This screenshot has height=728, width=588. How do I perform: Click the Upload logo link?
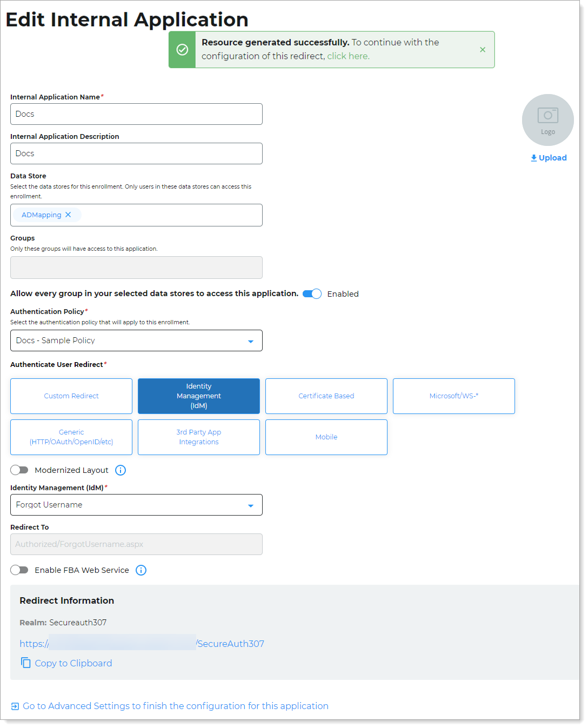pyautogui.click(x=549, y=158)
